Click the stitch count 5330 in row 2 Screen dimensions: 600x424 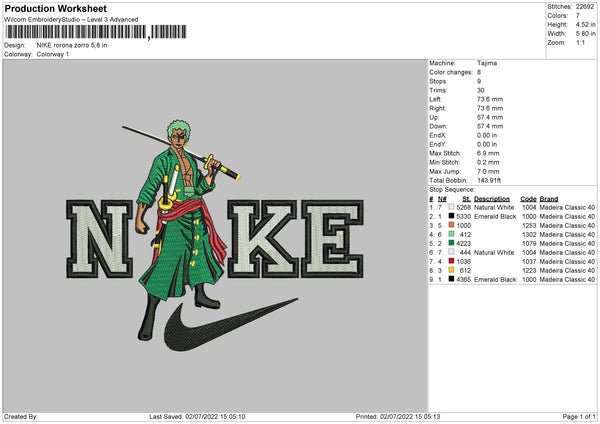463,216
